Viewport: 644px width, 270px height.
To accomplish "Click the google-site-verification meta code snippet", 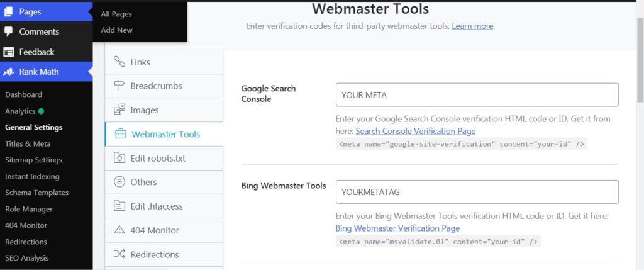I will click(x=461, y=144).
